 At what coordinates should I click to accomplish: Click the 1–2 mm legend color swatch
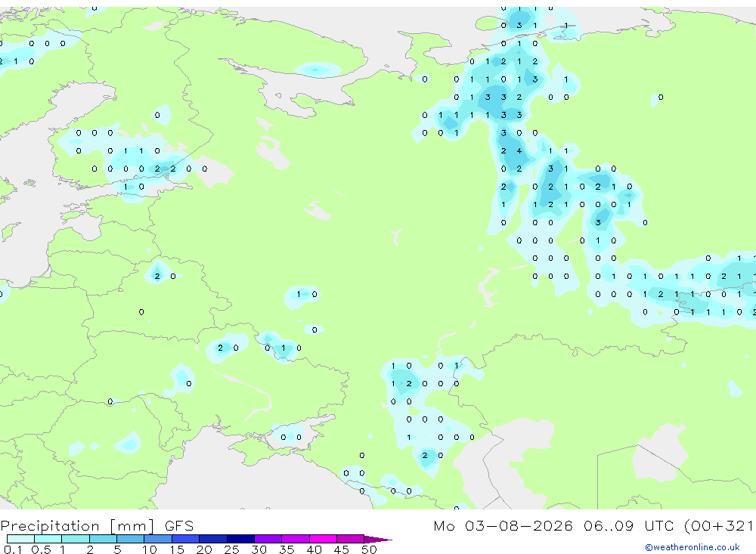coord(76,539)
